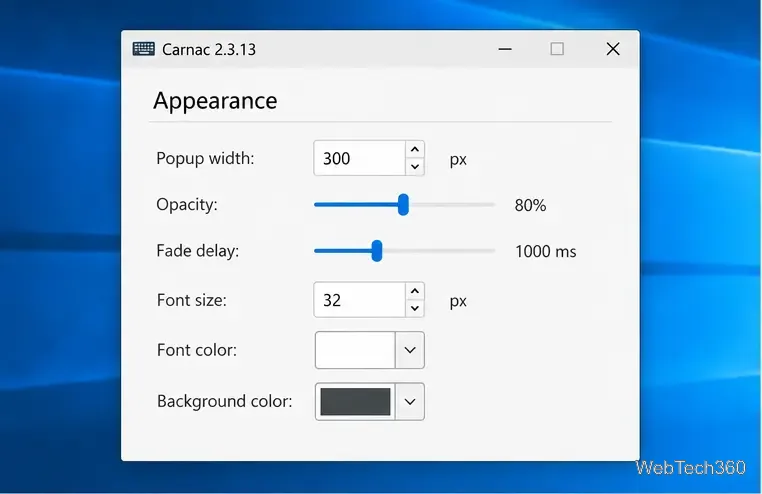Open the Background color dropdown arrow
The height and width of the screenshot is (494, 762).
click(410, 402)
